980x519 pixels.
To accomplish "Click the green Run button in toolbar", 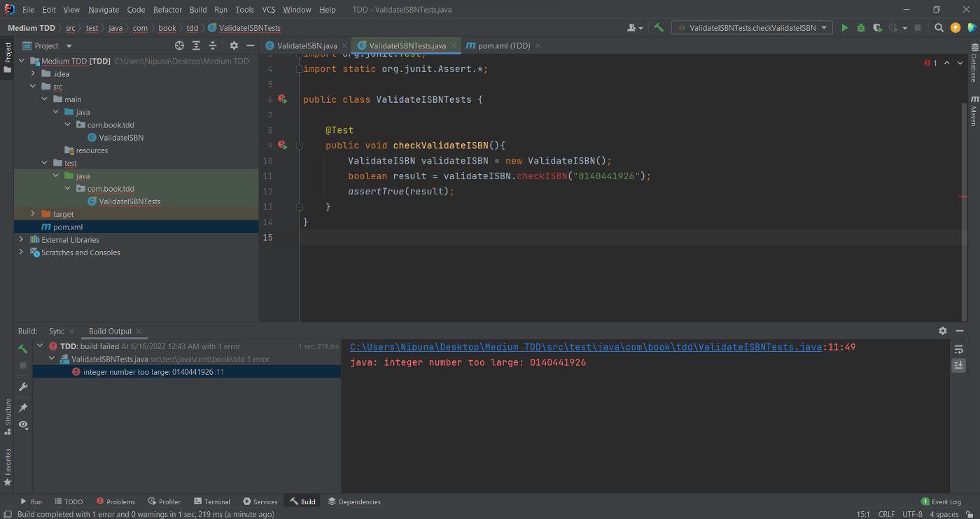I will pos(845,28).
